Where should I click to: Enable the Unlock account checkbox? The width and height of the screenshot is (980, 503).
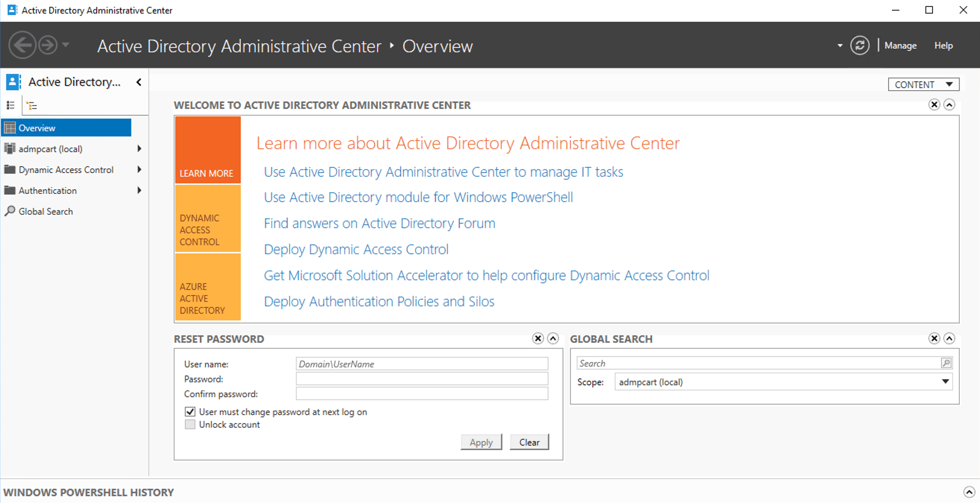tap(190, 424)
